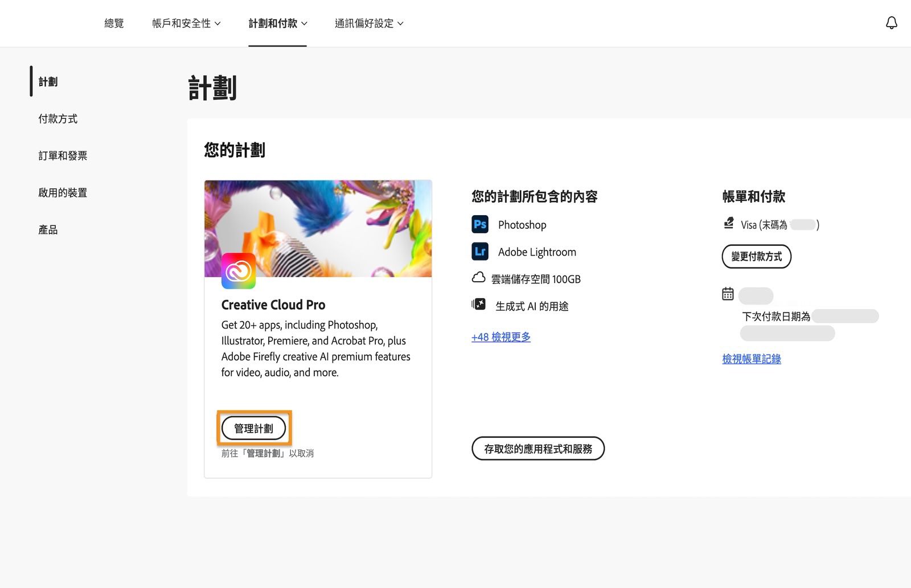Click the cloud storage icon

coord(479,277)
